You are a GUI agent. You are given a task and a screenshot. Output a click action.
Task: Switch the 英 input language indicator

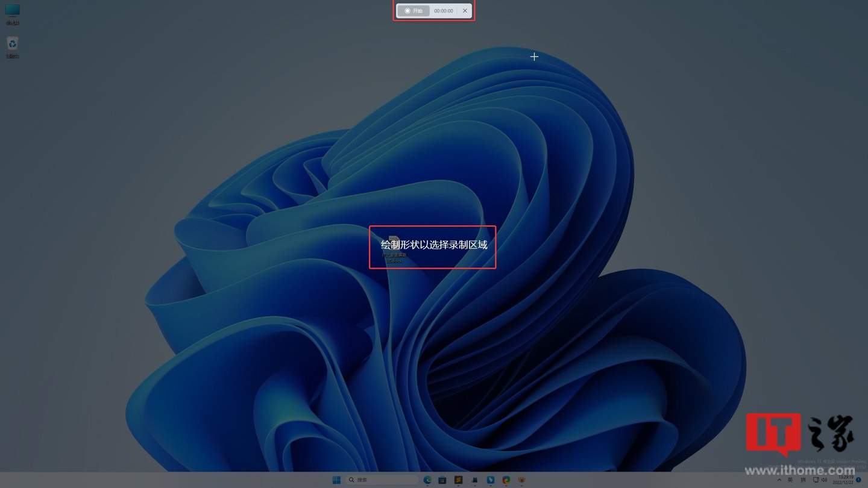click(790, 480)
